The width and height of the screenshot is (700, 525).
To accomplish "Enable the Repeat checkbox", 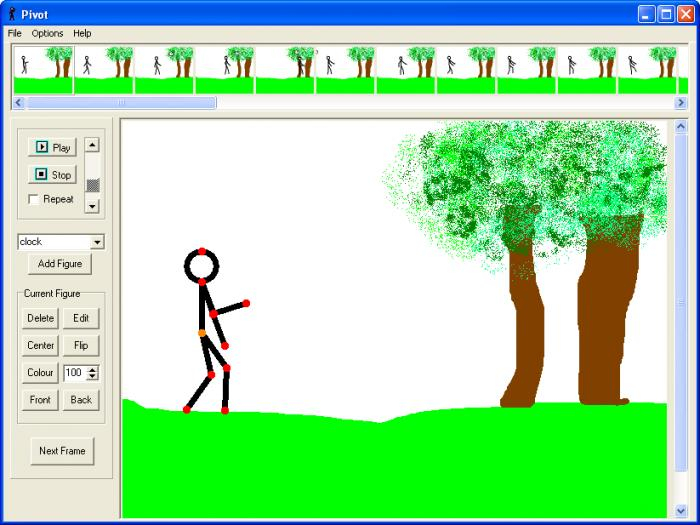I will pos(33,199).
